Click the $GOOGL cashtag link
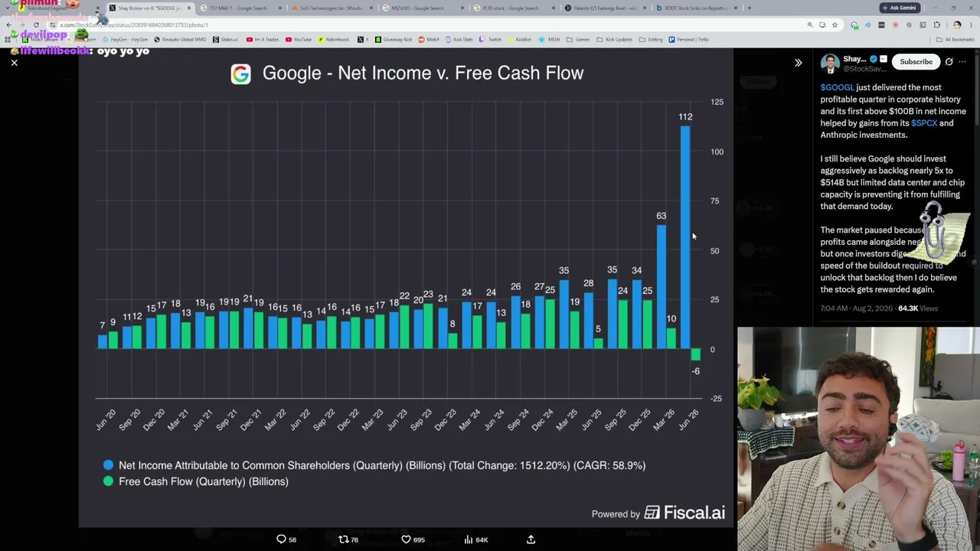Viewport: 980px width, 551px height. 837,87
